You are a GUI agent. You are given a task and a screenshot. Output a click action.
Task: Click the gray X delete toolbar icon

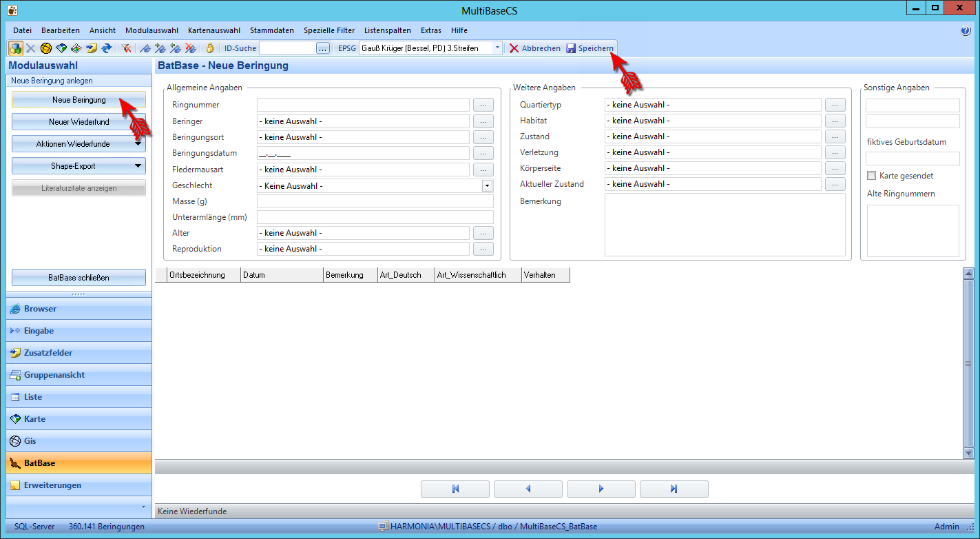(30, 48)
